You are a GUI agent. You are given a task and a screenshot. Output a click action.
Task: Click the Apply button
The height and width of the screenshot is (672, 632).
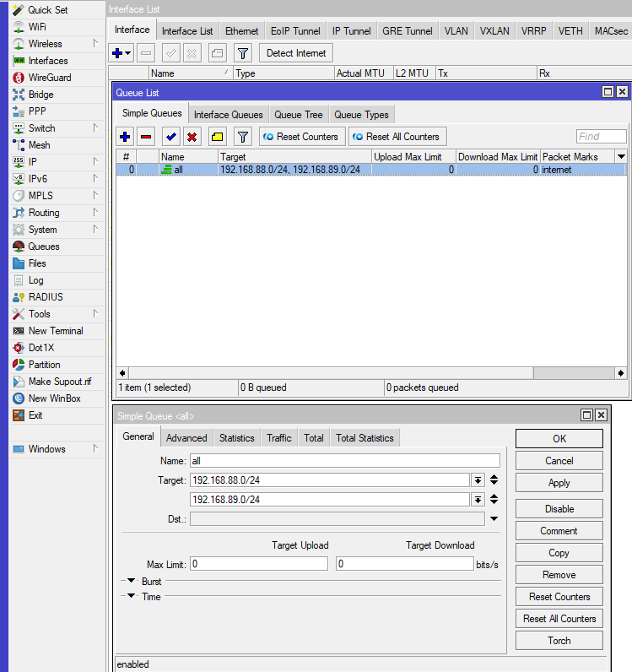click(x=559, y=483)
